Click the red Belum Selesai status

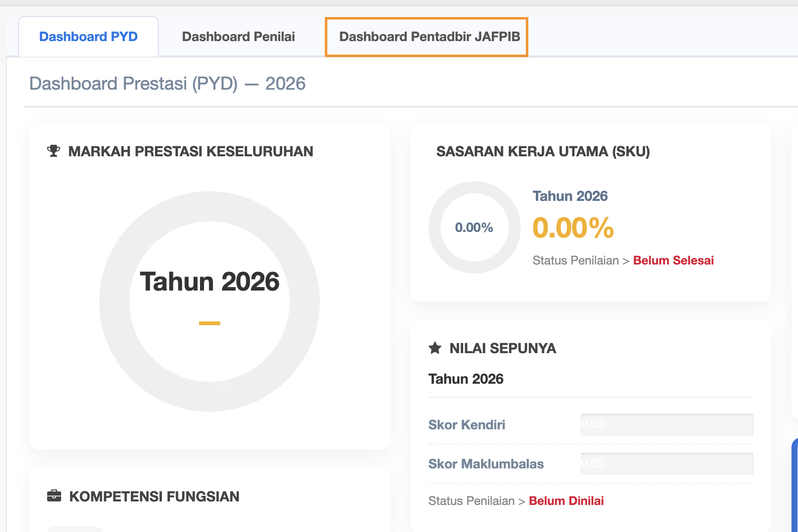[673, 260]
